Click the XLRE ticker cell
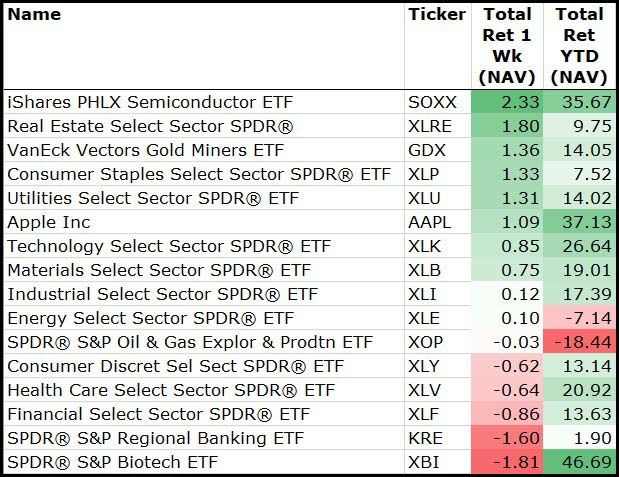 click(430, 126)
